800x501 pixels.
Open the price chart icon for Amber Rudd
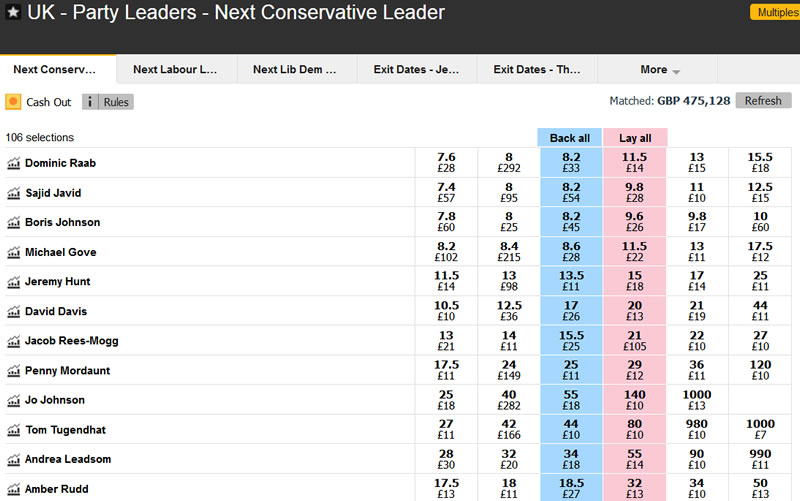(14, 489)
